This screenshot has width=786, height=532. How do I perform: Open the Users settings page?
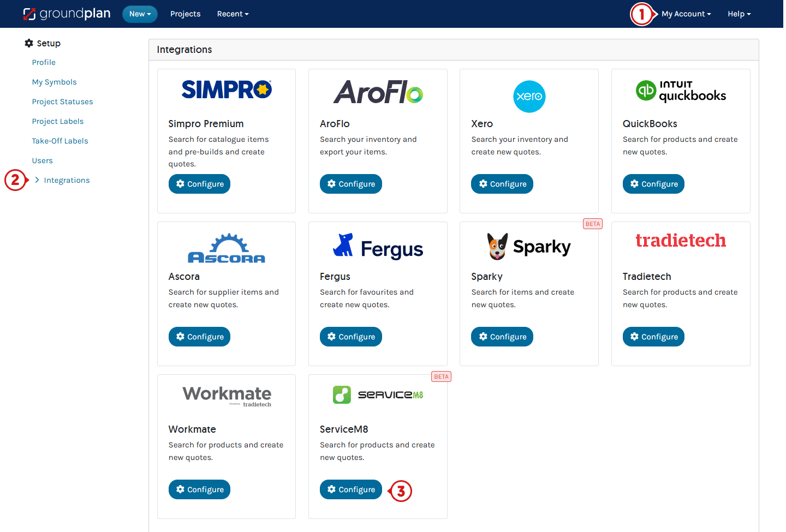(x=42, y=160)
